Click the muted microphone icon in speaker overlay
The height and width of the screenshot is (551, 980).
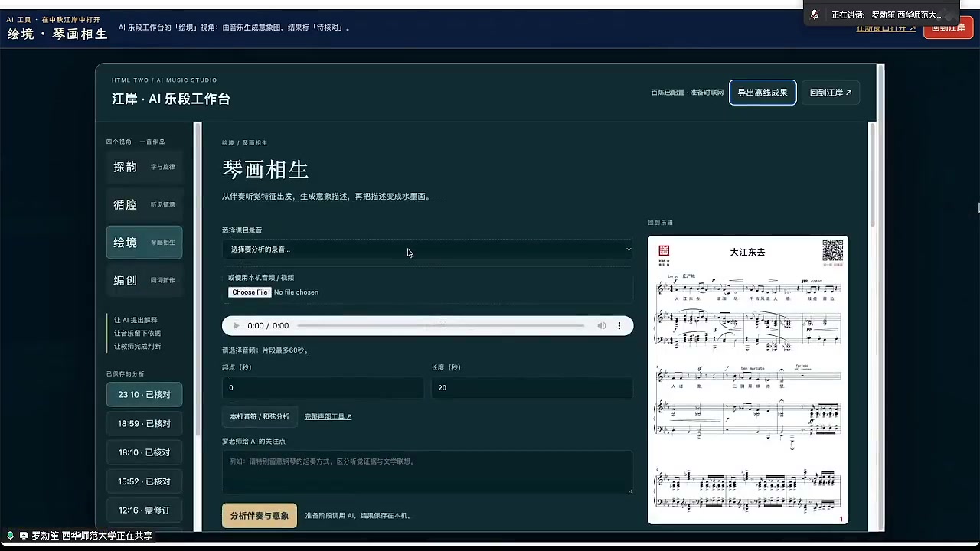click(815, 15)
